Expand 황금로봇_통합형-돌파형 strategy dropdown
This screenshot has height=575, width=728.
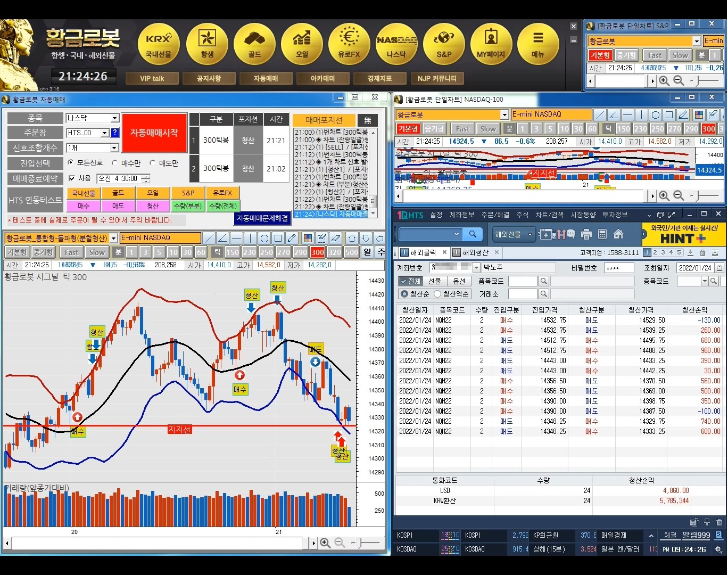(113, 239)
